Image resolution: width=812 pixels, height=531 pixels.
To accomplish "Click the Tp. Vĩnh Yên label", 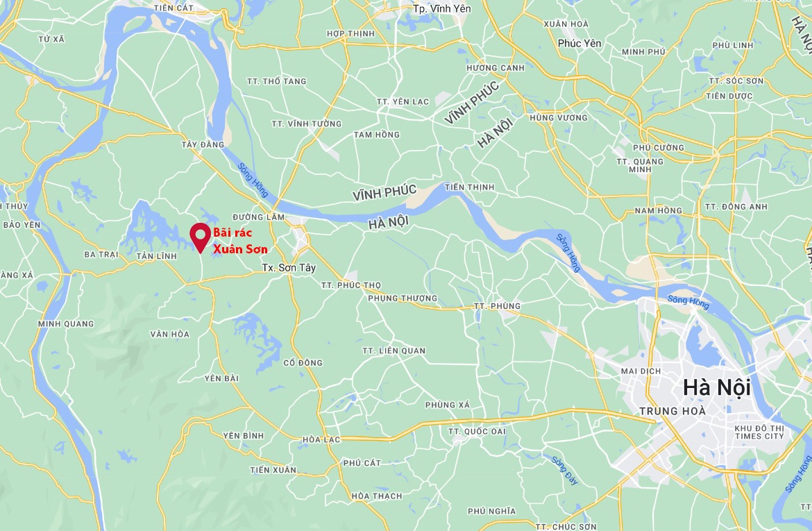I will point(442,9).
